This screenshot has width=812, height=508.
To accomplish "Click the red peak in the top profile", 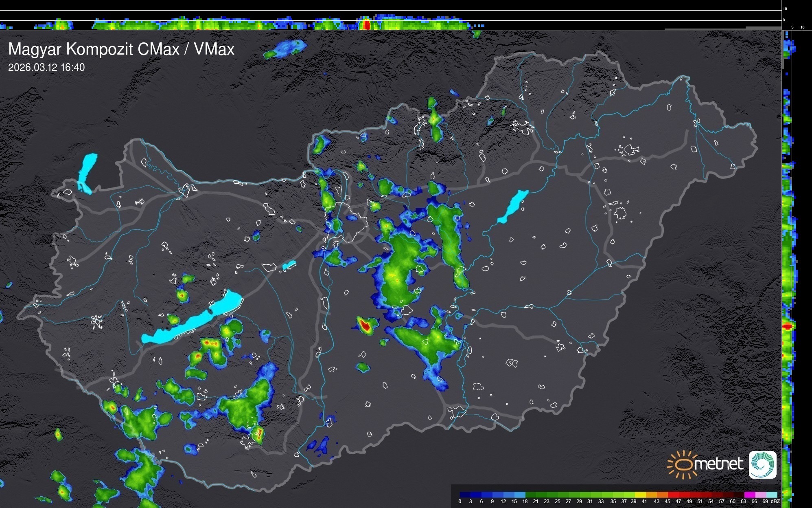I will (x=366, y=24).
